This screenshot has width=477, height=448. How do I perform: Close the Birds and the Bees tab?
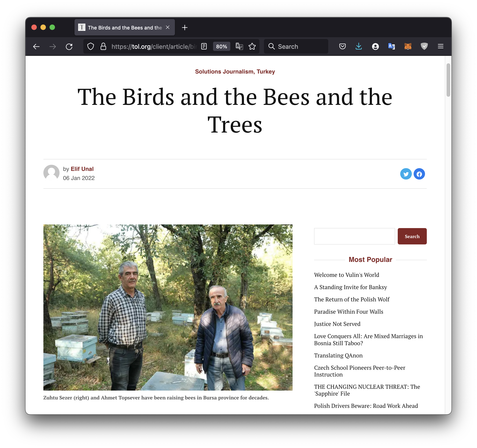coord(168,27)
